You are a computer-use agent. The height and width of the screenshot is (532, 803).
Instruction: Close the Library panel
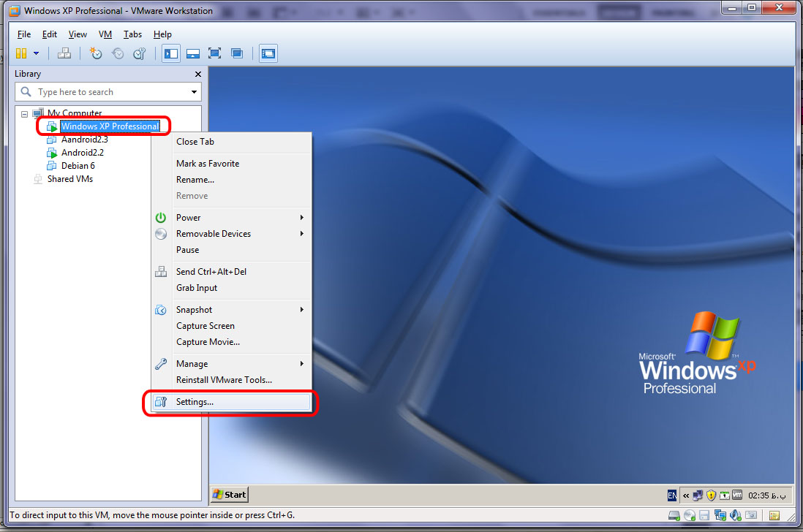coord(197,74)
